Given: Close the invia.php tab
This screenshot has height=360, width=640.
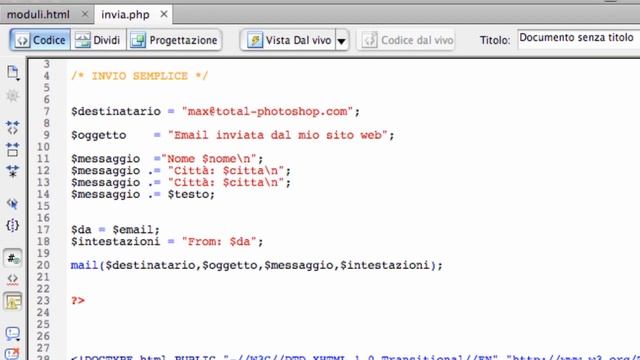Looking at the screenshot, I should tap(164, 14).
